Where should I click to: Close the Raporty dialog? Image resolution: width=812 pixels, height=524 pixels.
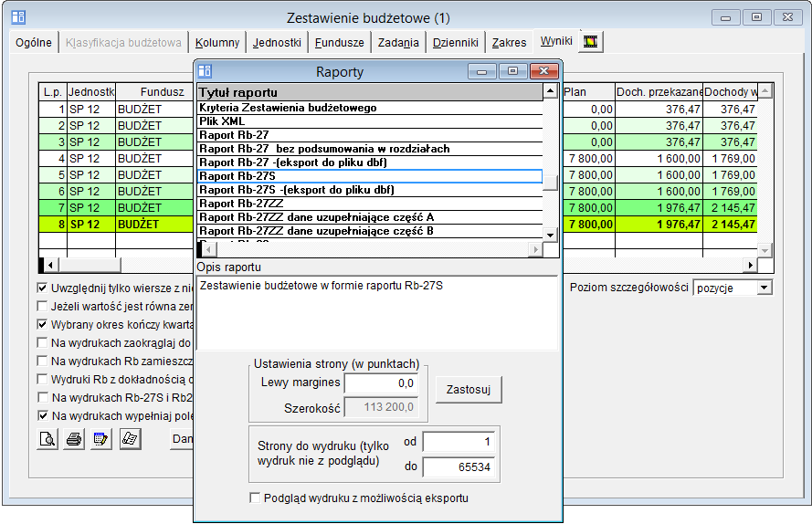tap(543, 71)
